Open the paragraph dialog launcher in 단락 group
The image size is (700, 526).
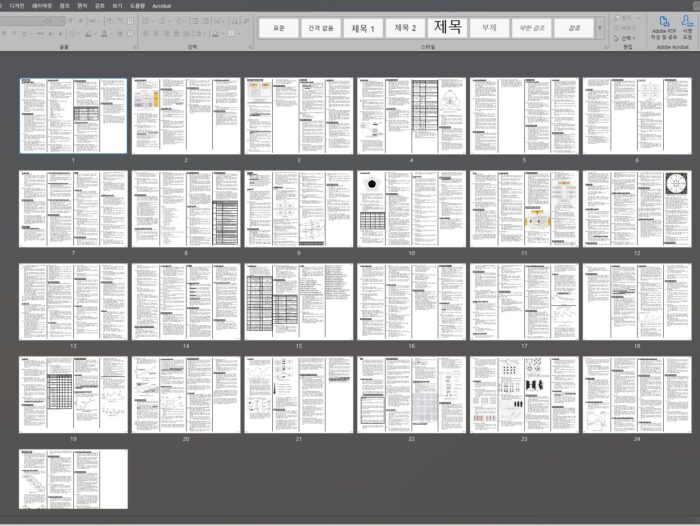point(251,46)
